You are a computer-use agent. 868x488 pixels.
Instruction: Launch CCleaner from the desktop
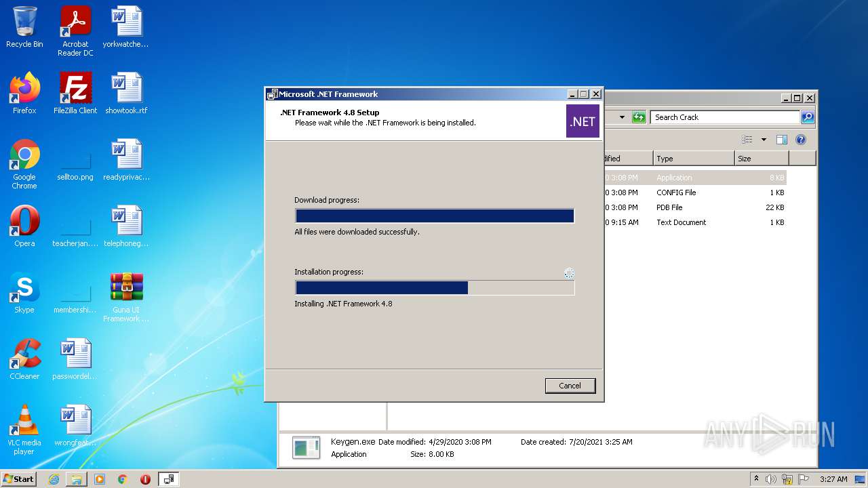point(24,359)
